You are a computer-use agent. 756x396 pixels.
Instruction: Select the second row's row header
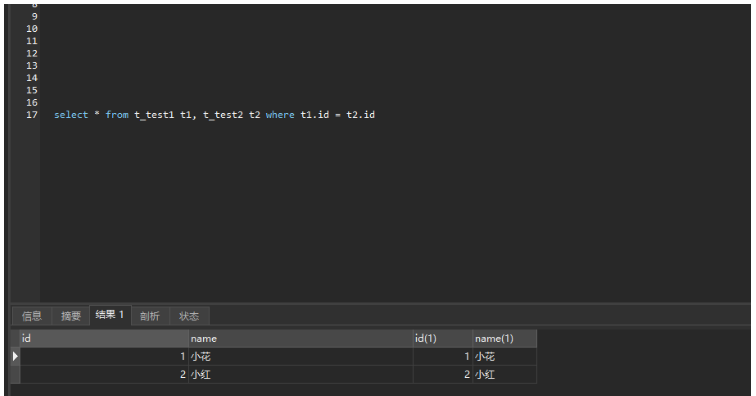coord(15,374)
